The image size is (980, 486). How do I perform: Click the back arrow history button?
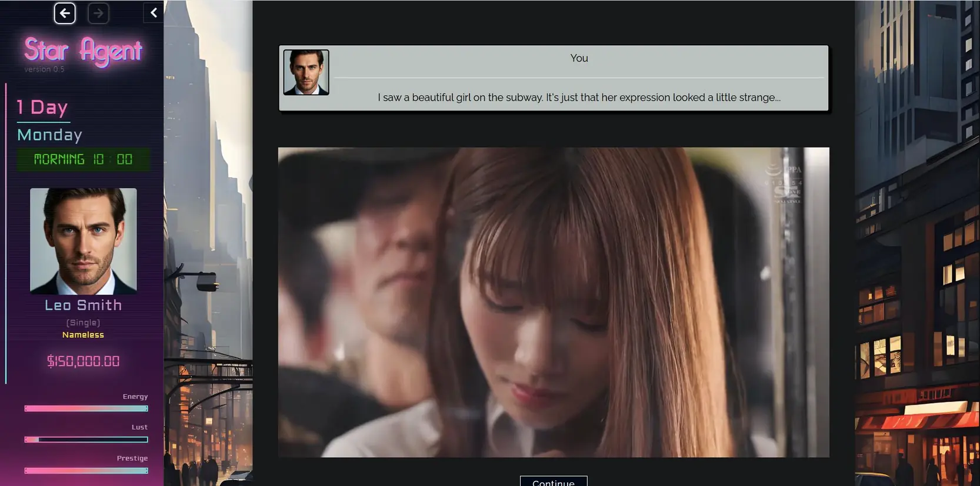coord(65,13)
